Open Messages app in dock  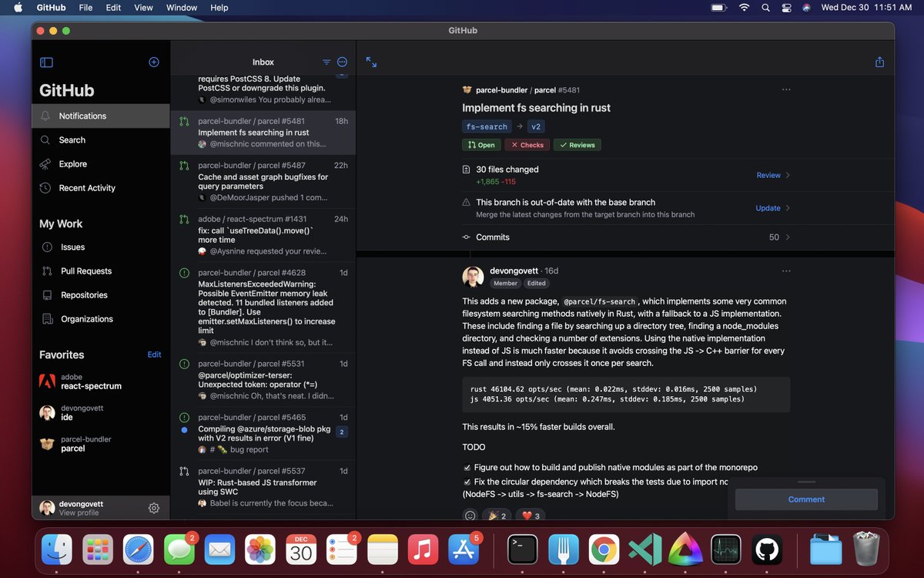pyautogui.click(x=179, y=549)
